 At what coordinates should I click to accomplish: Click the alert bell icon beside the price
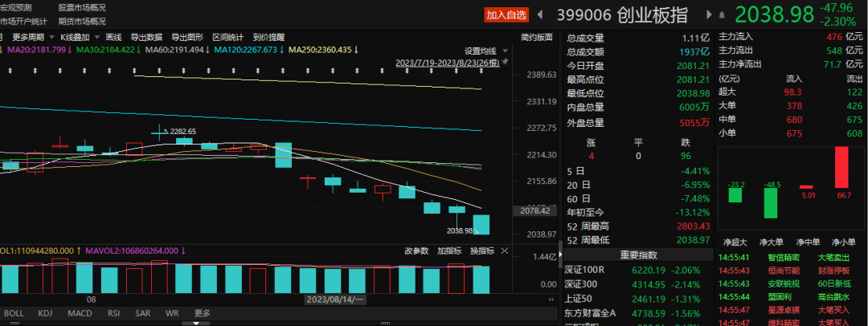(721, 15)
